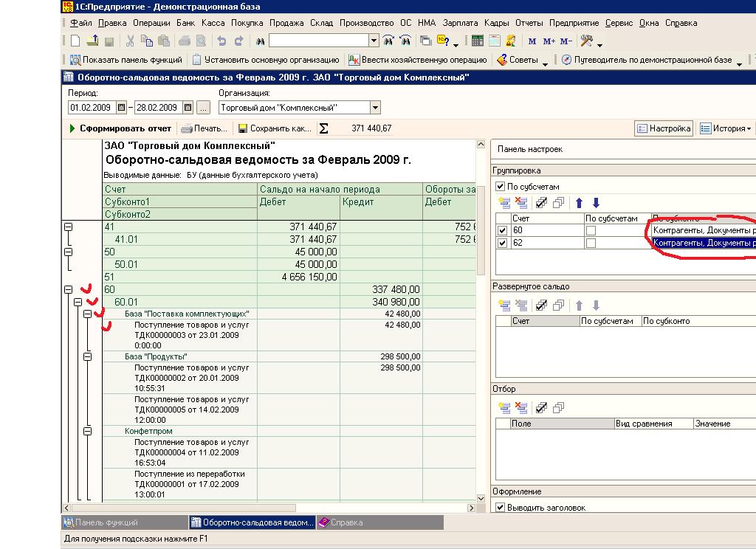The width and height of the screenshot is (756, 549).
Task: Switch to Справка window tab
Action: (x=379, y=522)
